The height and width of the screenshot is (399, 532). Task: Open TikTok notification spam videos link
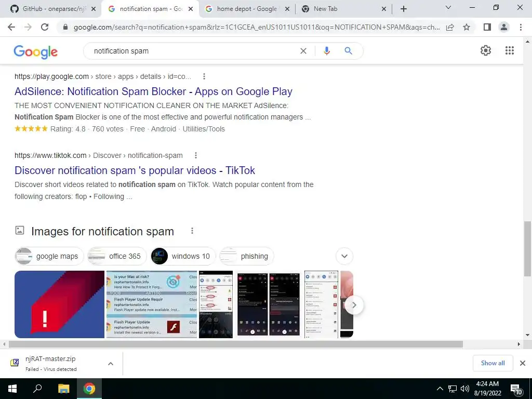point(135,170)
